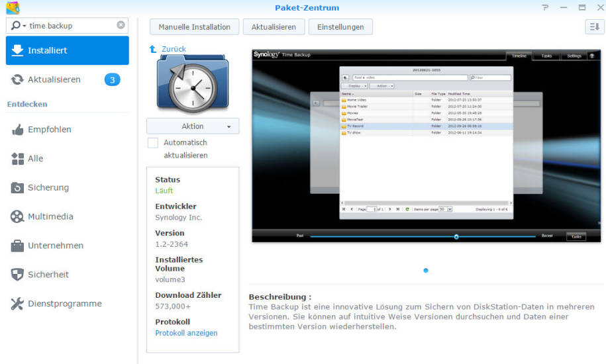The image size is (606, 364).
Task: Enable the Automatisch aktualisieren checkbox
Action: [x=153, y=143]
